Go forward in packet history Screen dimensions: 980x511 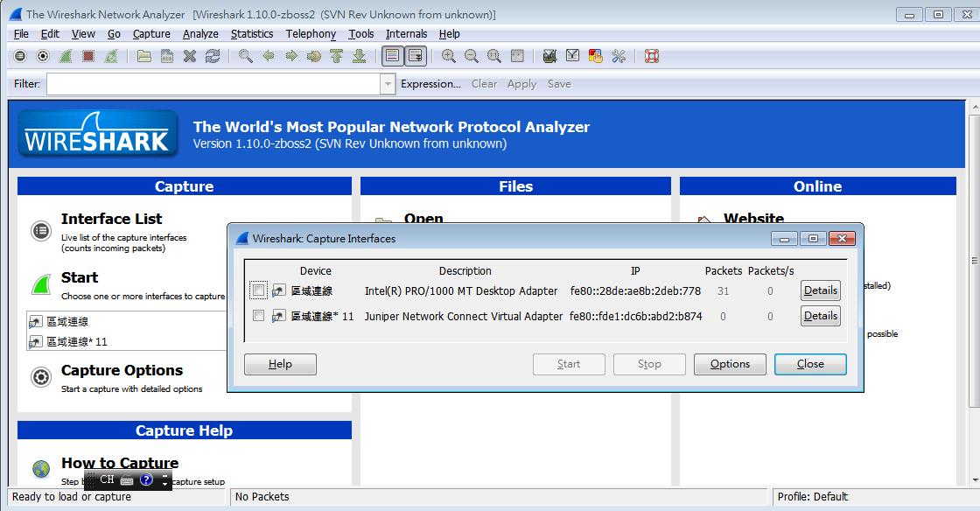291,56
